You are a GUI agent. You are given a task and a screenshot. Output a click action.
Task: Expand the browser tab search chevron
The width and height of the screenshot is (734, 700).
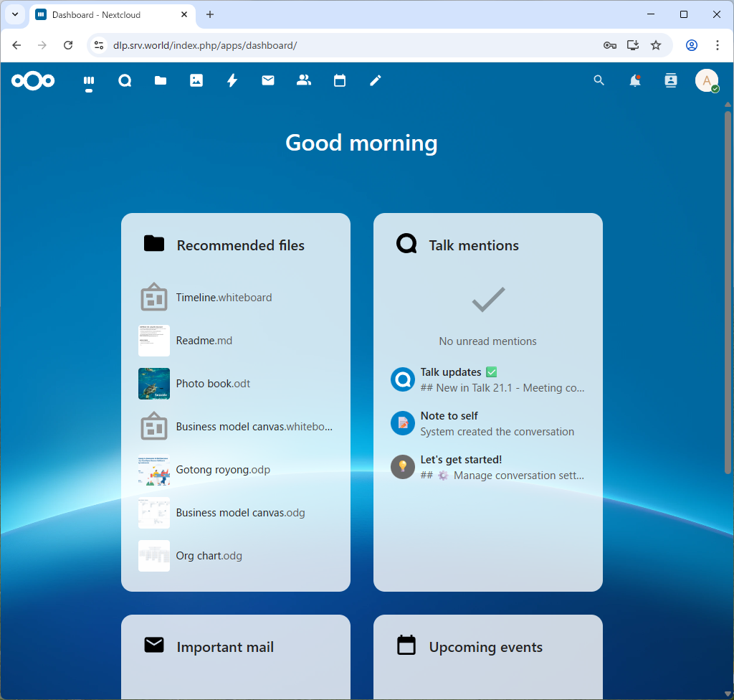pyautogui.click(x=15, y=14)
